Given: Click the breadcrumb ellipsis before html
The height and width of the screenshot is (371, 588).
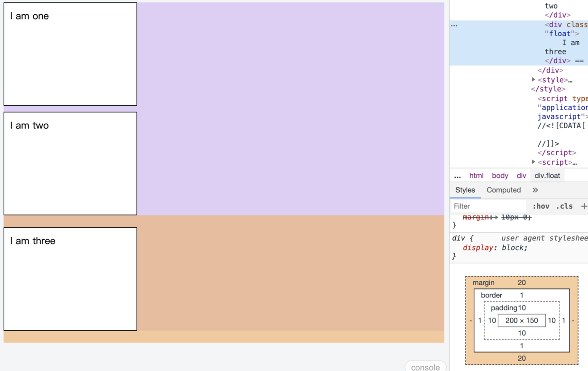Looking at the screenshot, I should click(457, 176).
